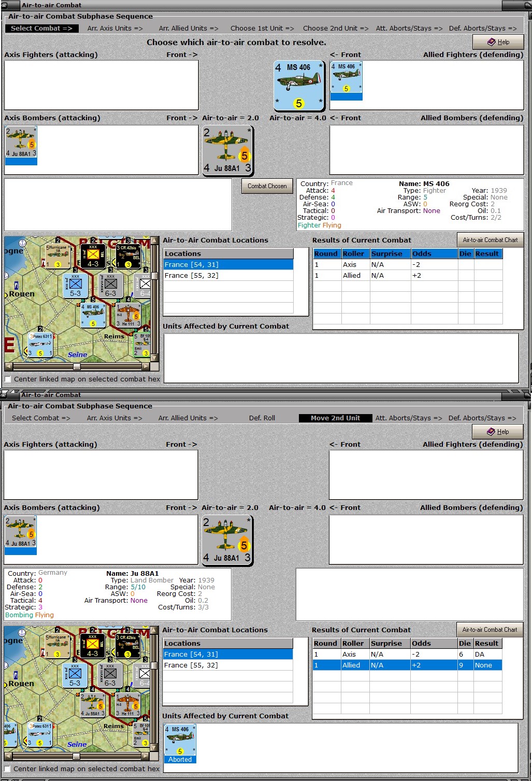Viewport: 532px width, 781px height.
Task: Select 'Choose 2nd Unit =>' step in upper sequence
Action: (x=336, y=29)
